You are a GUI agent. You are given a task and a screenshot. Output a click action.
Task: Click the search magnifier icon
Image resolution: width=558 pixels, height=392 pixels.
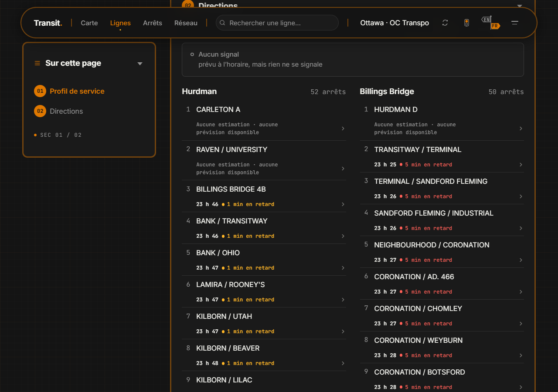tap(222, 23)
